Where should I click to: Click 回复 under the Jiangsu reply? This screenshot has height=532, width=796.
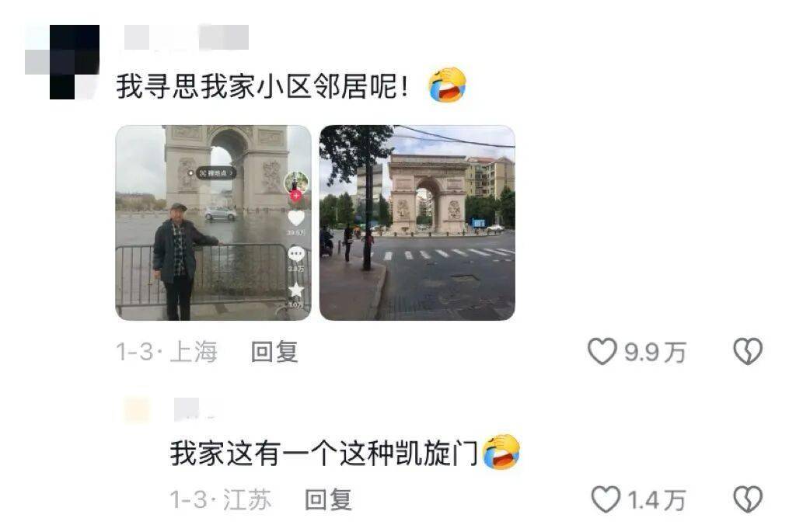pos(328,499)
